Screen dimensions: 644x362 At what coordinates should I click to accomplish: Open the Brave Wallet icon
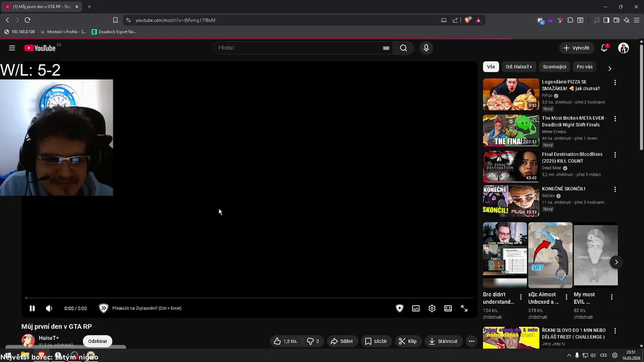(616, 20)
